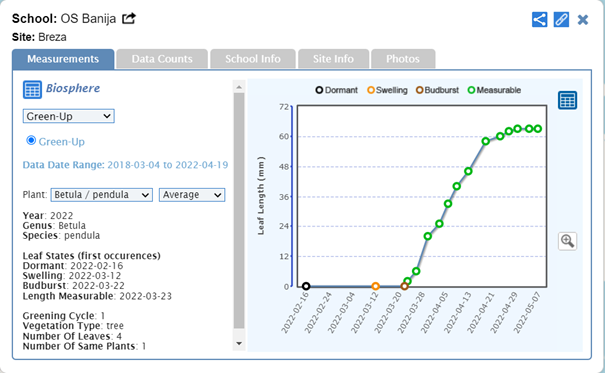
Task: Click the blue share icon
Action: pos(539,19)
